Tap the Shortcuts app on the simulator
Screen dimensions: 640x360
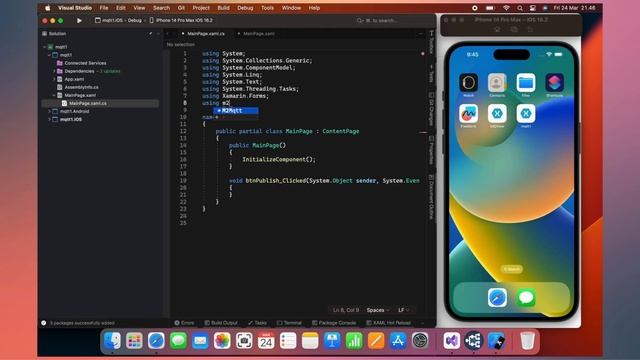554,83
